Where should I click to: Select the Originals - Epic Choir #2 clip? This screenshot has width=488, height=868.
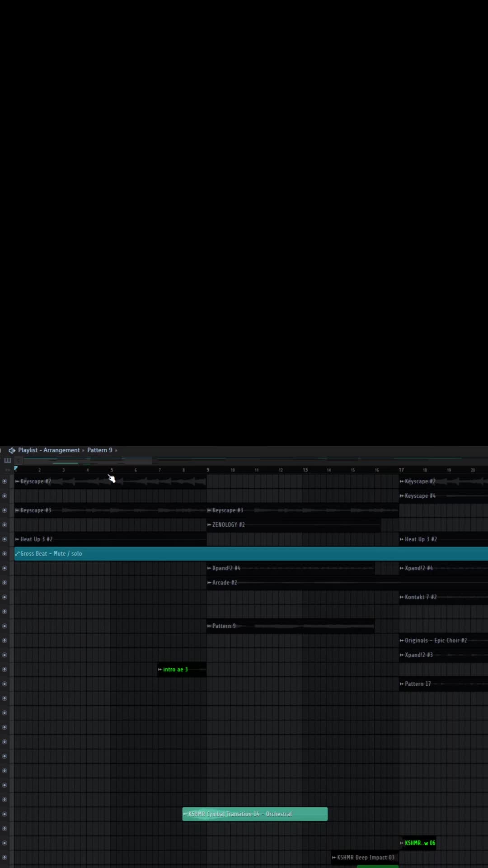pyautogui.click(x=436, y=641)
